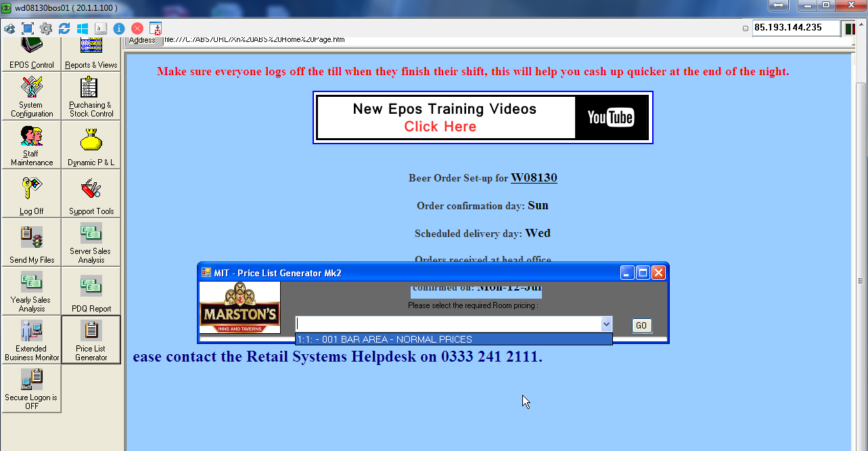This screenshot has width=868, height=451.
Task: Click the W08130 site link
Action: [x=534, y=178]
